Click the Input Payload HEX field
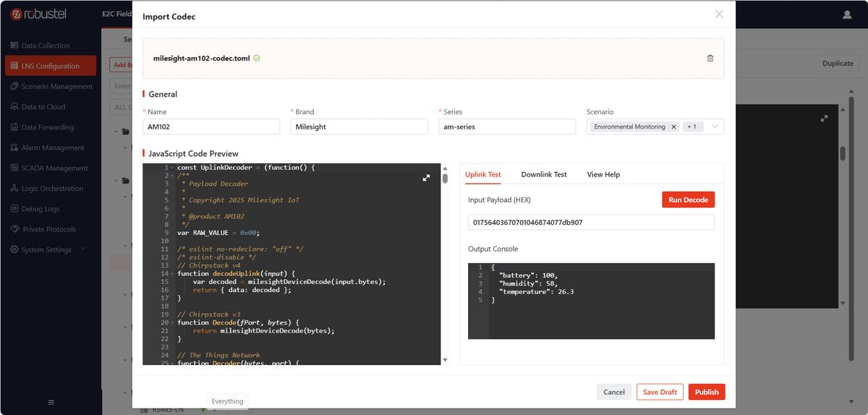The image size is (868, 415). pyautogui.click(x=591, y=223)
